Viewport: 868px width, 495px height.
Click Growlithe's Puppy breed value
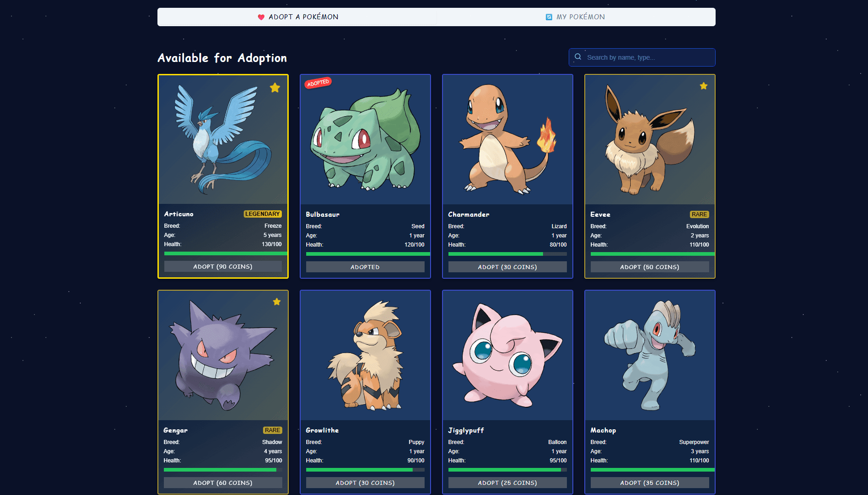tap(416, 442)
